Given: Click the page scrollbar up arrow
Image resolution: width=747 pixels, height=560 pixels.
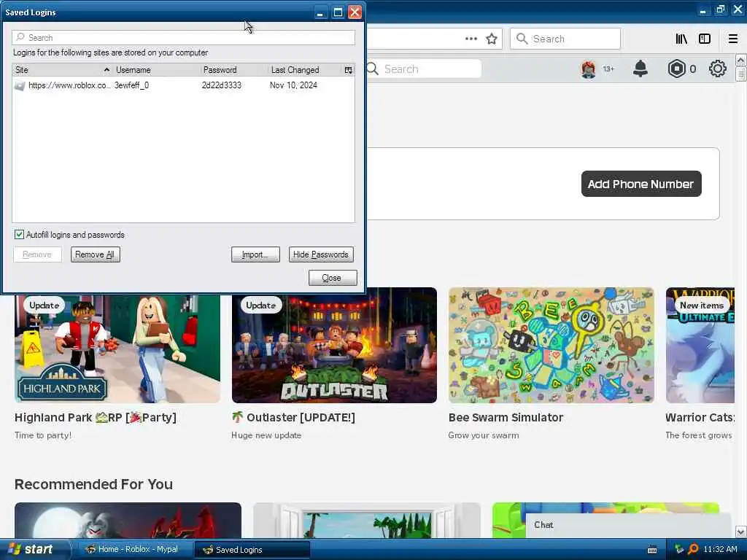Looking at the screenshot, I should pyautogui.click(x=740, y=61).
